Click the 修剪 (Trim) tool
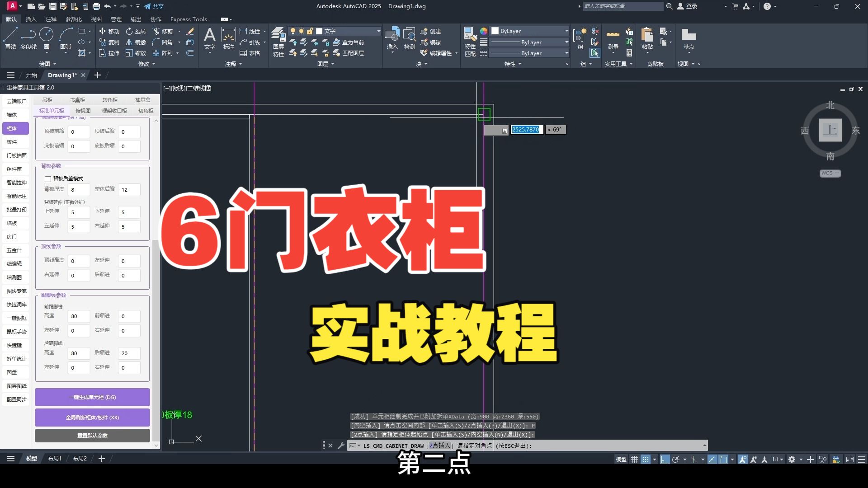 [163, 31]
